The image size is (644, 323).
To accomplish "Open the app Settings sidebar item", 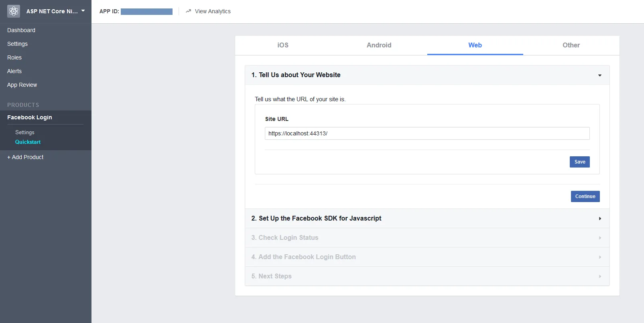I will click(17, 44).
